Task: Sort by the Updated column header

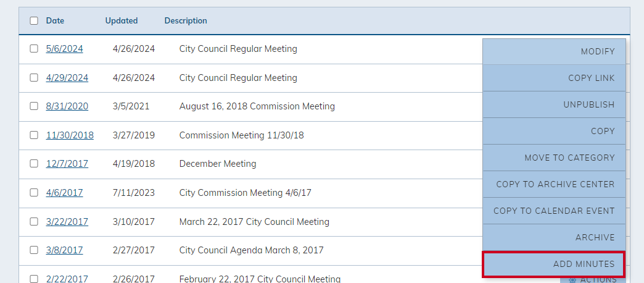Action: (121, 20)
